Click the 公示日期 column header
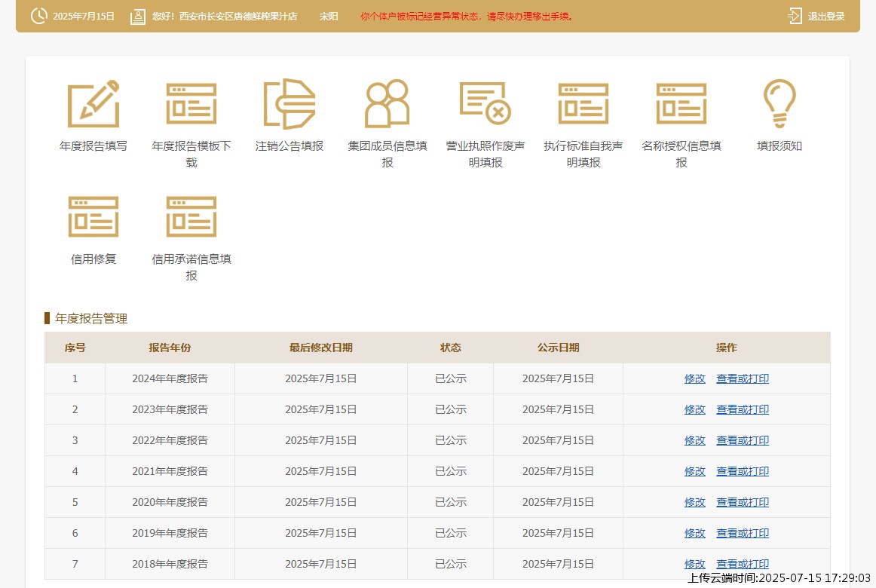Screen dimensions: 876x588 (x=558, y=348)
